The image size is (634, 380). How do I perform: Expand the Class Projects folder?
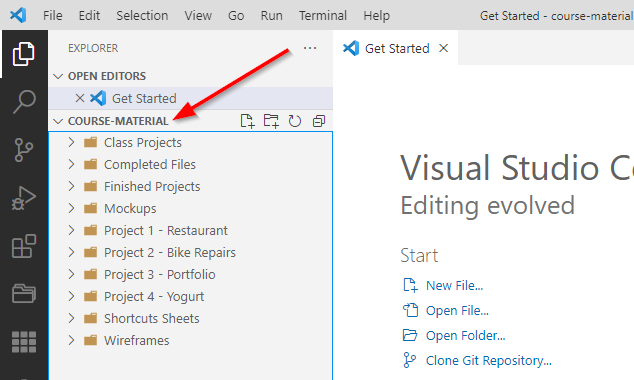point(72,142)
